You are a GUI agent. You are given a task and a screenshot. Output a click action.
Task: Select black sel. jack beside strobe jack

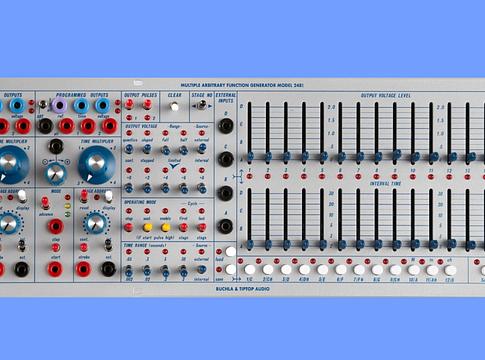pos(109,269)
